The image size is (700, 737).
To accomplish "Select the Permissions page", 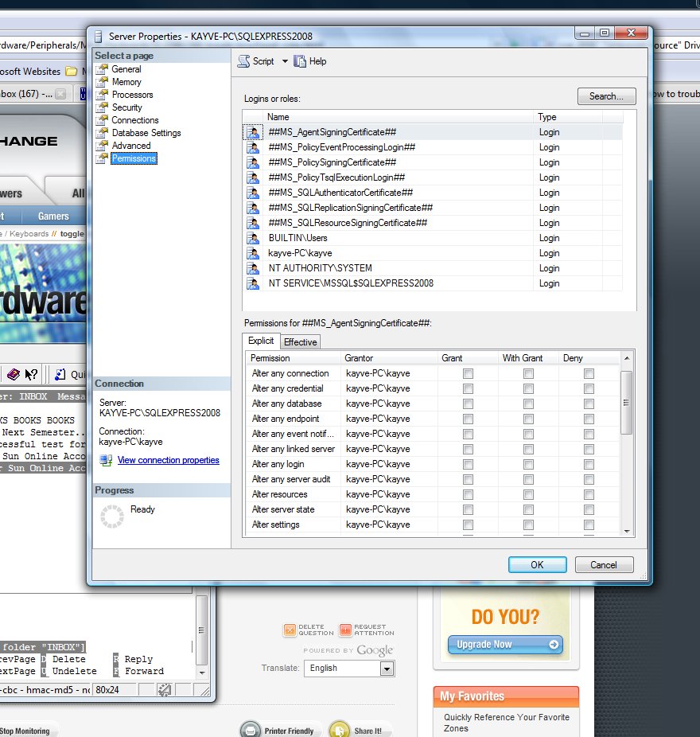I will (x=134, y=158).
